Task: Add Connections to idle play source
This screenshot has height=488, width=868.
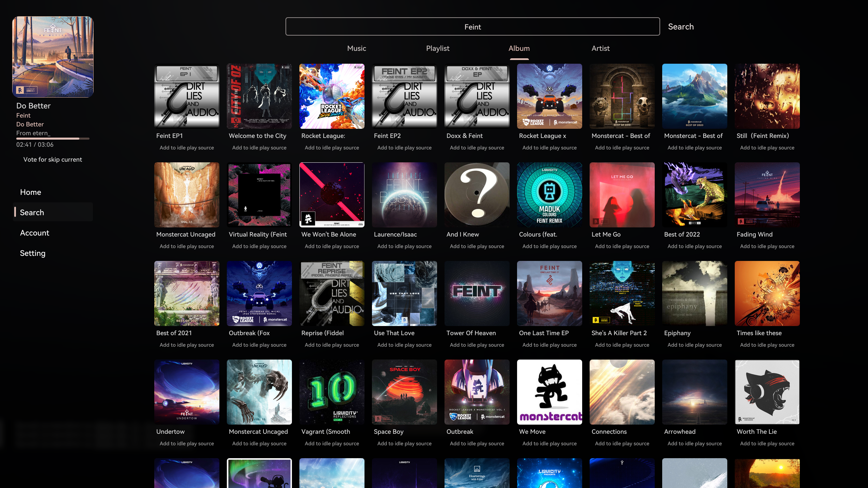Action: click(x=622, y=444)
